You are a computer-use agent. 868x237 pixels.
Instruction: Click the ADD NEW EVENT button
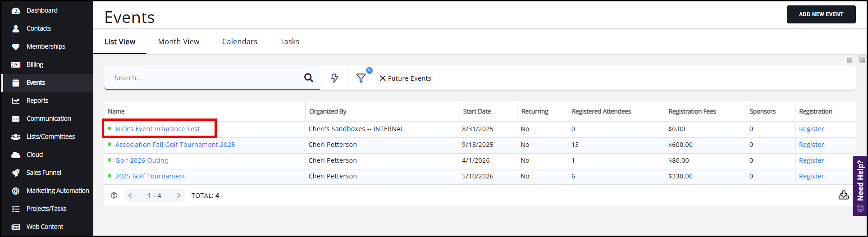pos(821,14)
